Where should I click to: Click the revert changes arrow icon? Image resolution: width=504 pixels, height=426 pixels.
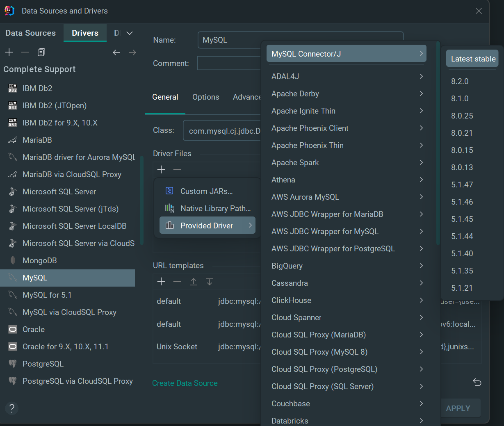tap(477, 383)
